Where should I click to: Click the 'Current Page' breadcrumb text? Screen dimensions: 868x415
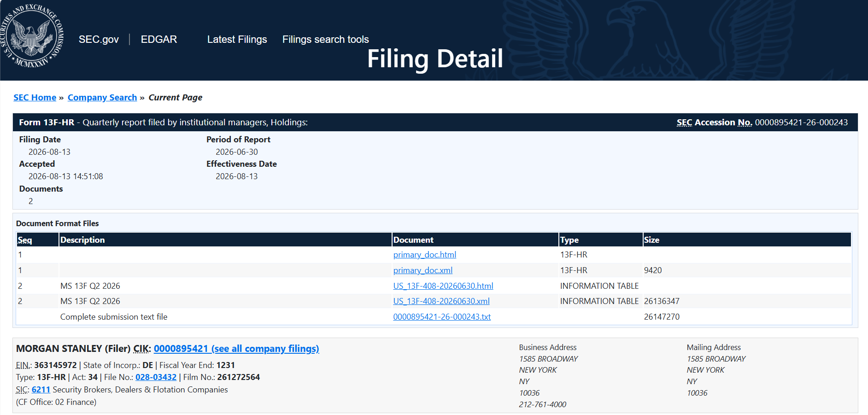176,98
